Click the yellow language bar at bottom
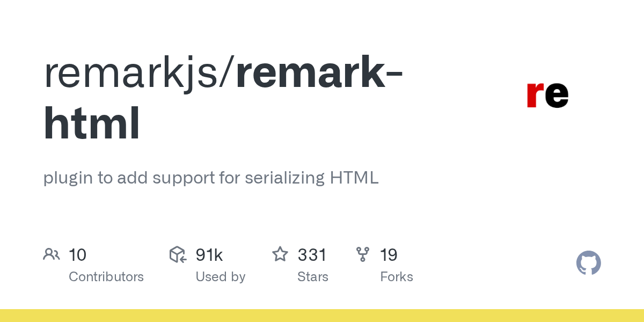The image size is (644, 322). [x=322, y=316]
